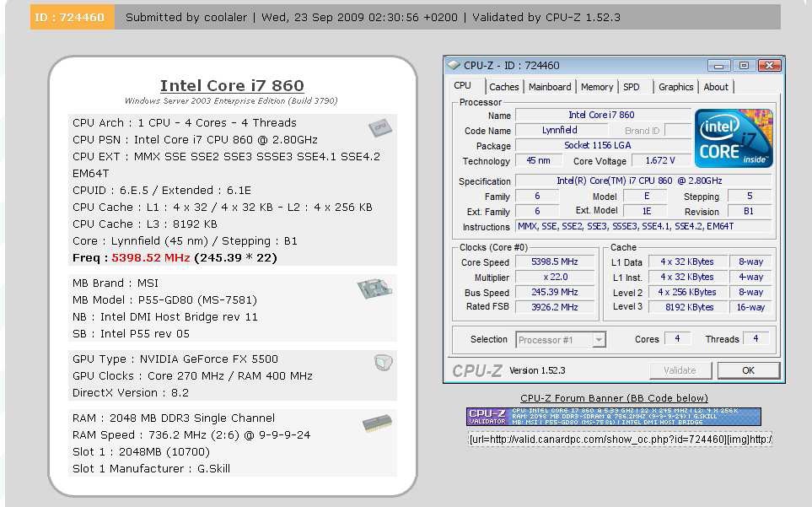Click the SB Intel P55 rev 05 line
The width and height of the screenshot is (812, 507).
131,334
